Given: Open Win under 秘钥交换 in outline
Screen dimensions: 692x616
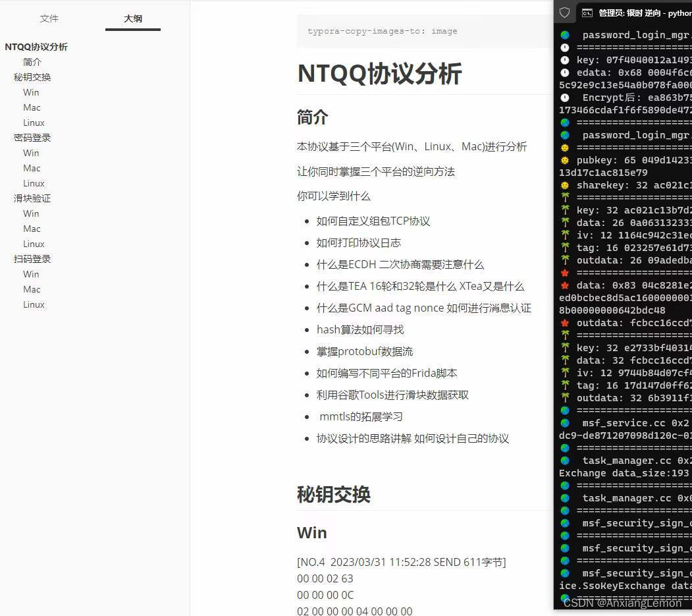Looking at the screenshot, I should click(x=31, y=92).
